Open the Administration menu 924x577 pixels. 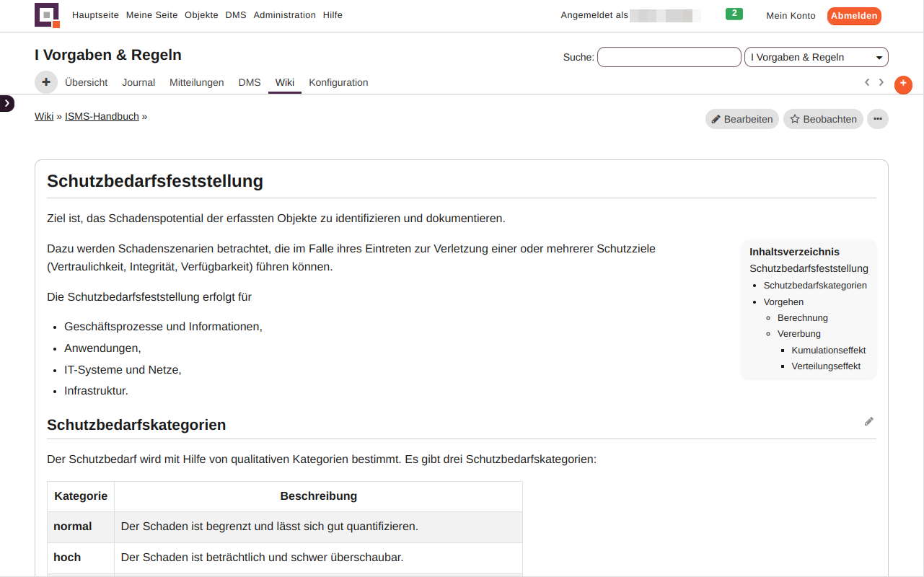tap(284, 14)
